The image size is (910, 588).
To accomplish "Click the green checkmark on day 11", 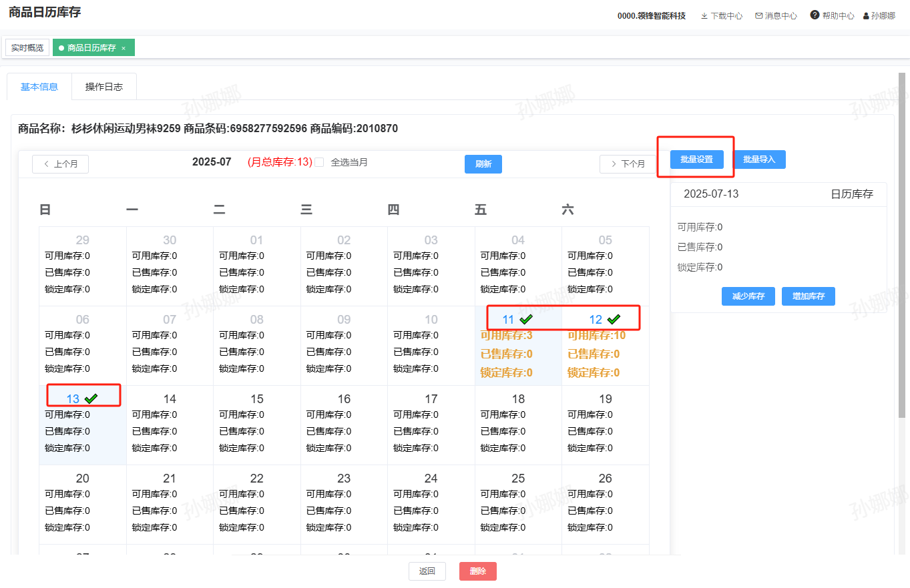I will (x=526, y=320).
